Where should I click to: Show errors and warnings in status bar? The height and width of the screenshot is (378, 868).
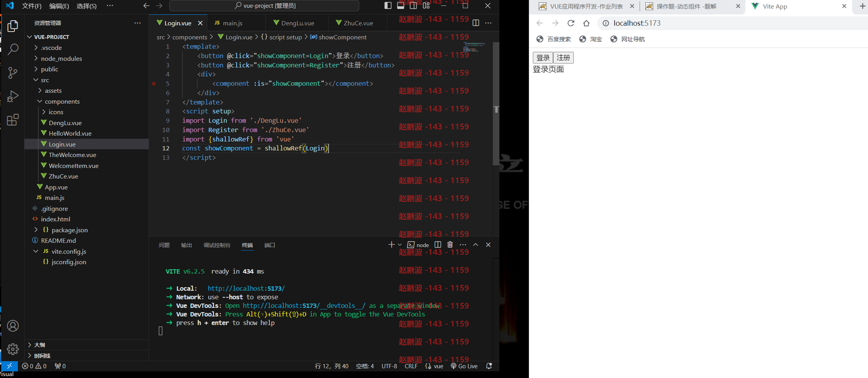[x=34, y=366]
